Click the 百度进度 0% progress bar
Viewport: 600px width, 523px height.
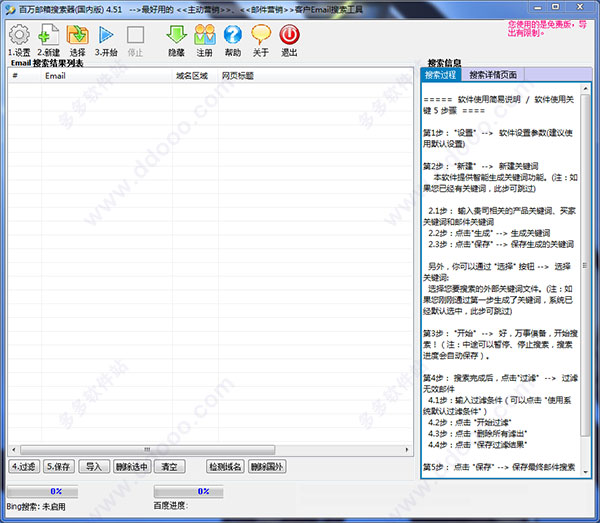click(x=189, y=491)
